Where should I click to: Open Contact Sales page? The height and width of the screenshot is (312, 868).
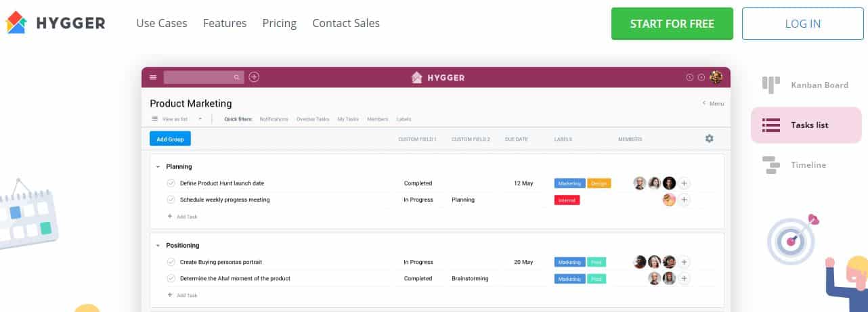tap(346, 23)
